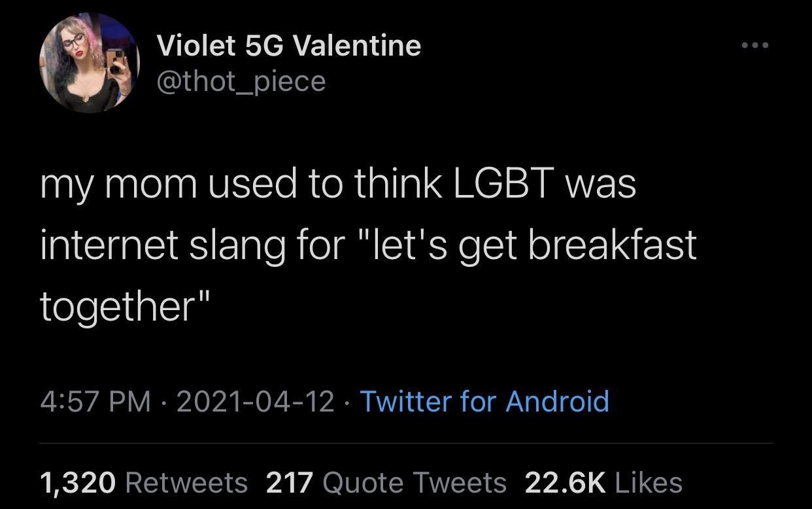Click the word "think" in the tweet
Viewport: 812px width, 509px height.
397,183
